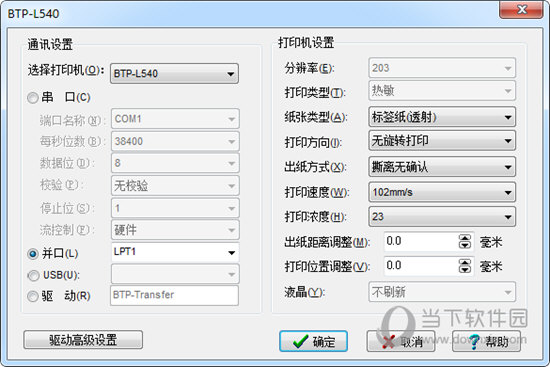Click the 液晶(Y) label
The image size is (550, 367).
tap(304, 292)
